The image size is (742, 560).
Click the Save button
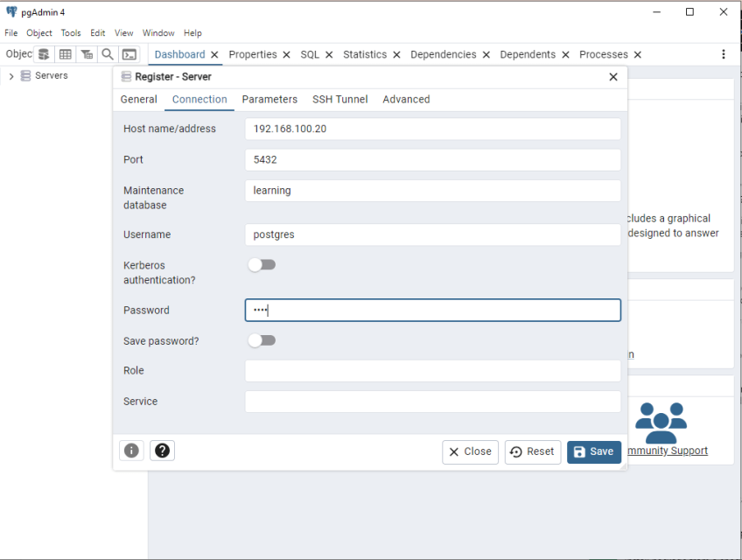click(594, 451)
